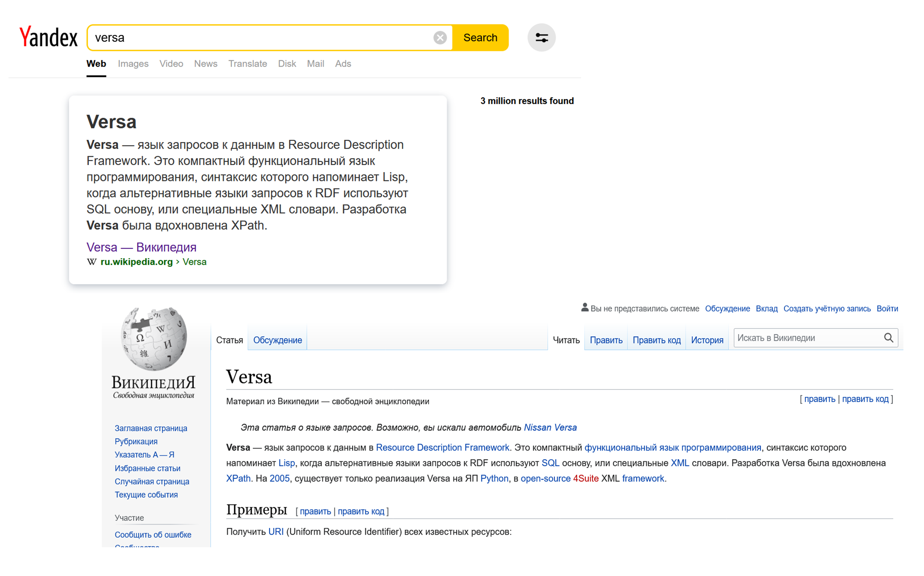Click the Wikipedia globe logo
Screen dimensions: 924x576
154,338
